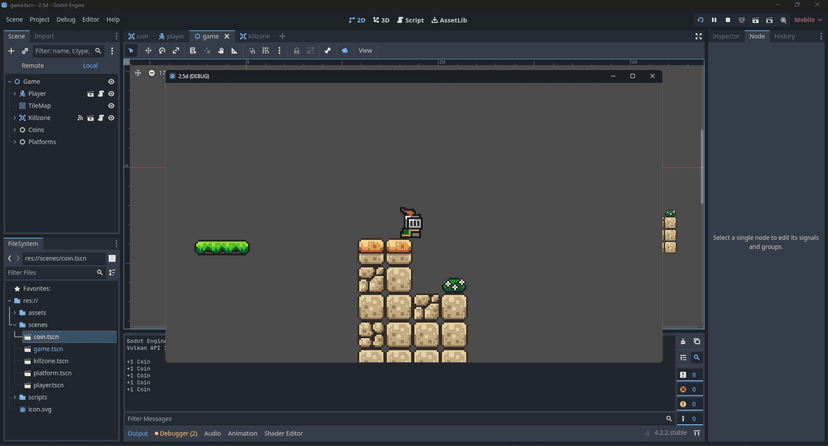Select the Scale Mode tool
Image resolution: width=828 pixels, height=446 pixels.
[x=176, y=51]
